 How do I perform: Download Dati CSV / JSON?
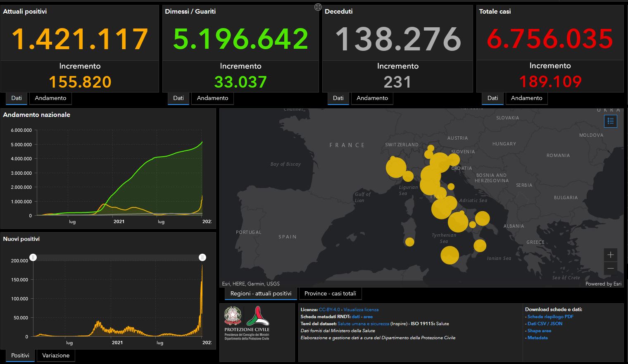coord(545,324)
